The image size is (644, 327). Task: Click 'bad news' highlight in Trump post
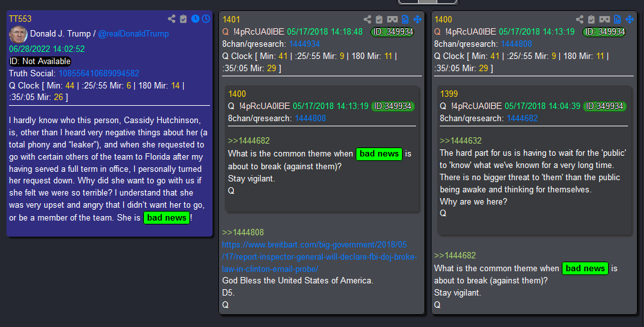pyautogui.click(x=167, y=218)
